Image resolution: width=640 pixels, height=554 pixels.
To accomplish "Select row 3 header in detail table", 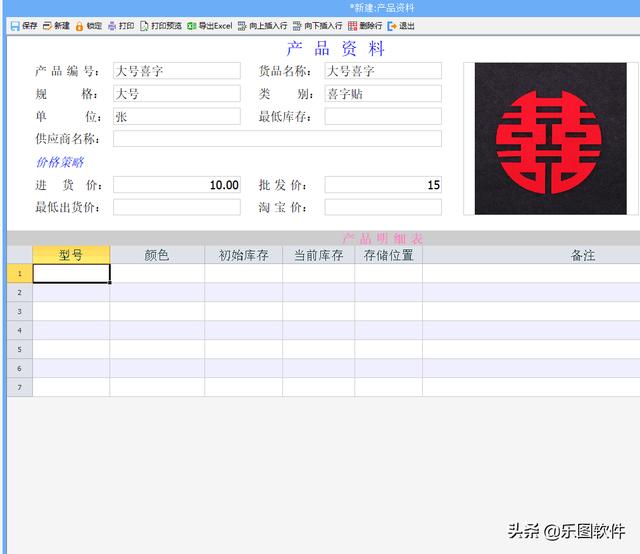I will (x=19, y=311).
